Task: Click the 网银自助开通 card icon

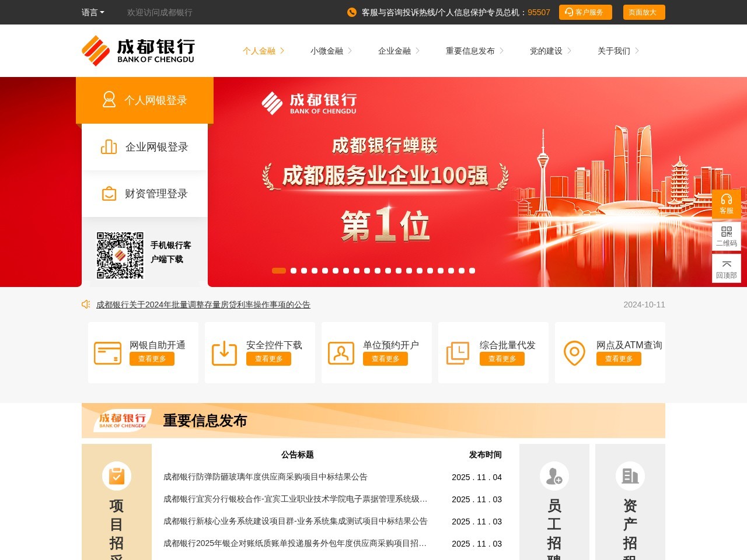Action: (x=108, y=353)
